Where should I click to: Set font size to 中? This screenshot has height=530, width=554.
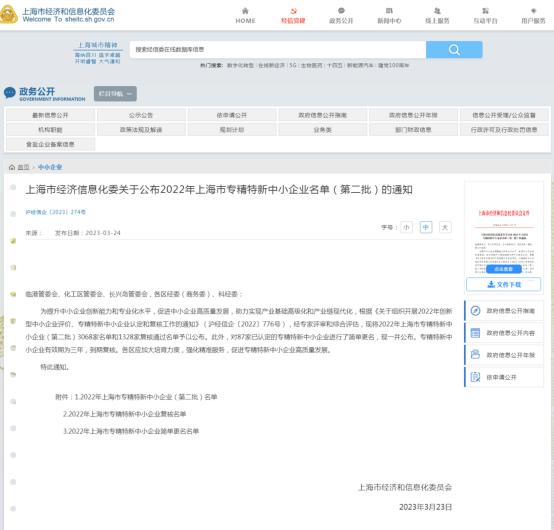click(x=426, y=227)
